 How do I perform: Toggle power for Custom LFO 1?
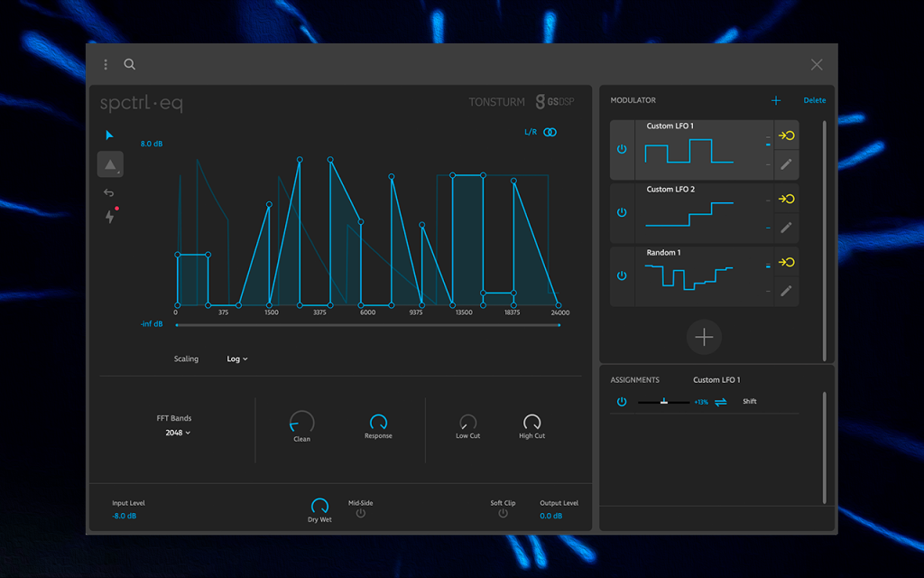(x=622, y=149)
